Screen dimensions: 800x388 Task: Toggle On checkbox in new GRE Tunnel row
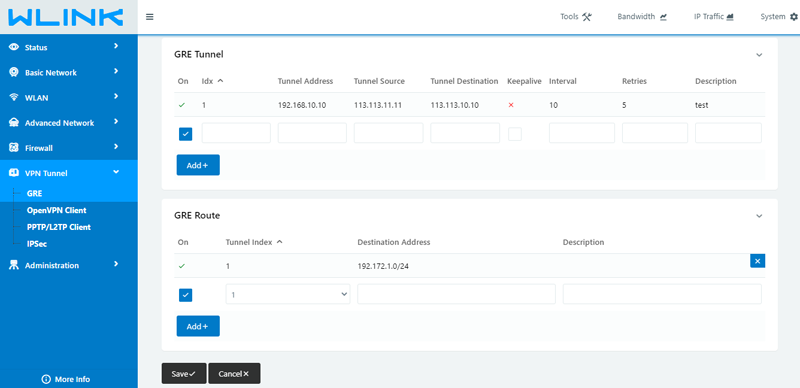coord(185,134)
